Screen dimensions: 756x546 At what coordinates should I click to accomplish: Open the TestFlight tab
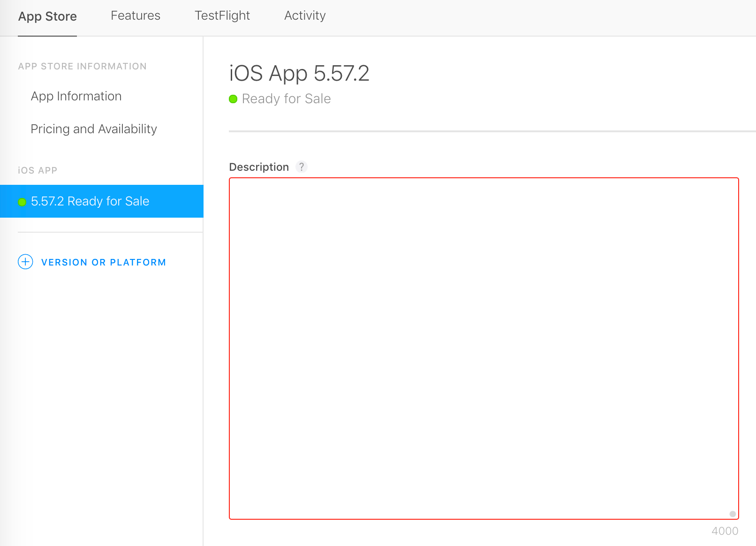tap(222, 15)
